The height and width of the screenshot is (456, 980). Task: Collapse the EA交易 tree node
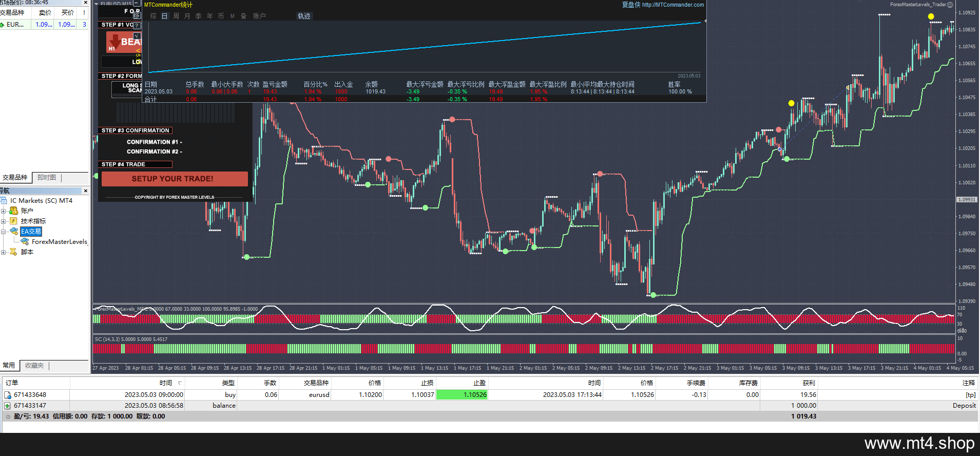coord(4,232)
